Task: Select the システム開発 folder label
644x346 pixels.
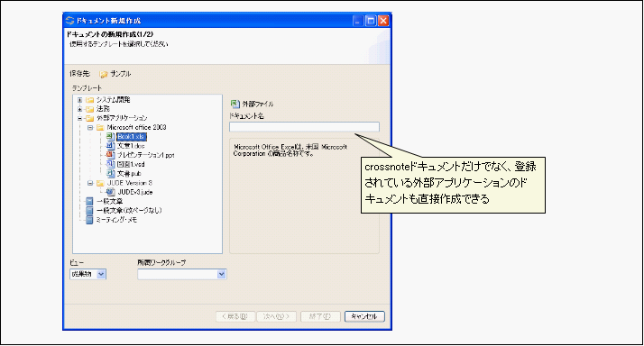Action: [x=113, y=100]
